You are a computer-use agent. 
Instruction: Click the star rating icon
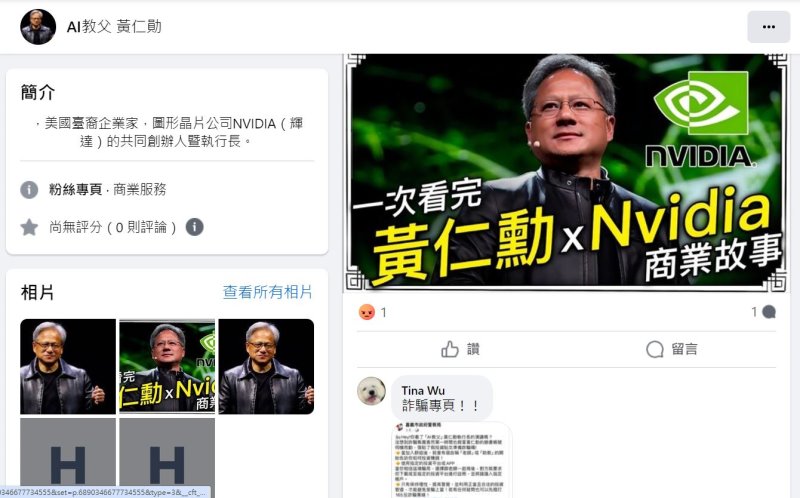(x=29, y=227)
